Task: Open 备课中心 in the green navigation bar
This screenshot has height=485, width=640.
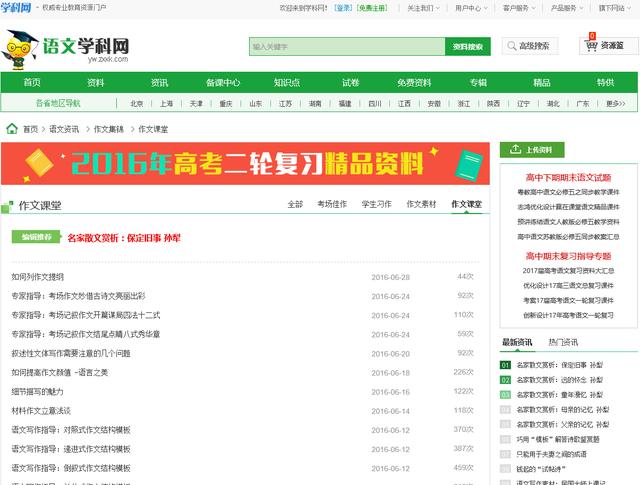Action: point(223,82)
